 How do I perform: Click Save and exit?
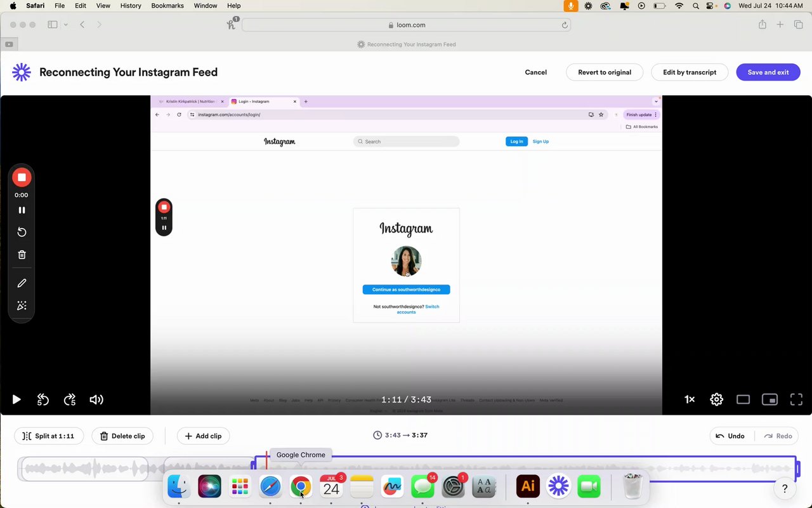[x=768, y=72]
